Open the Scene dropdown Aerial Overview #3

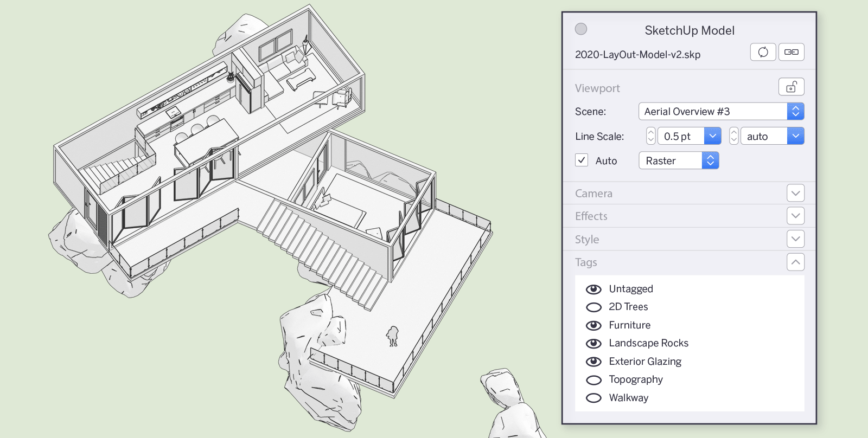pyautogui.click(x=721, y=111)
